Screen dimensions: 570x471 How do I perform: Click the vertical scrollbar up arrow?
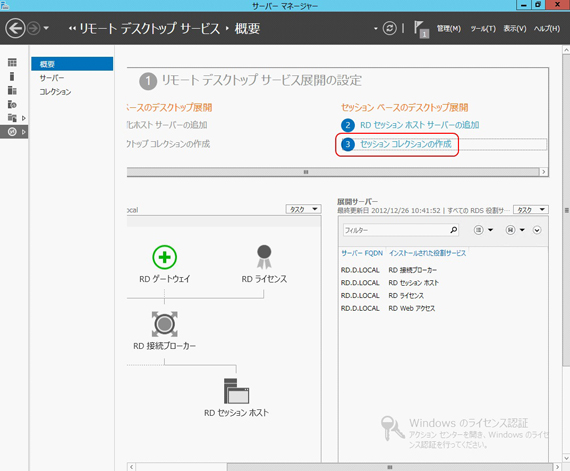[566, 49]
